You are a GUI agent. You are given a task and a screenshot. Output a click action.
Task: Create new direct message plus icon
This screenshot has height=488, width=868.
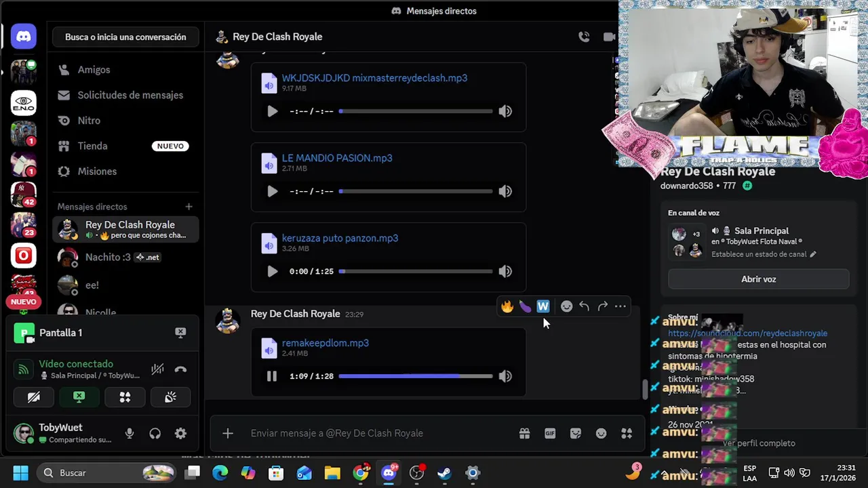[189, 207]
